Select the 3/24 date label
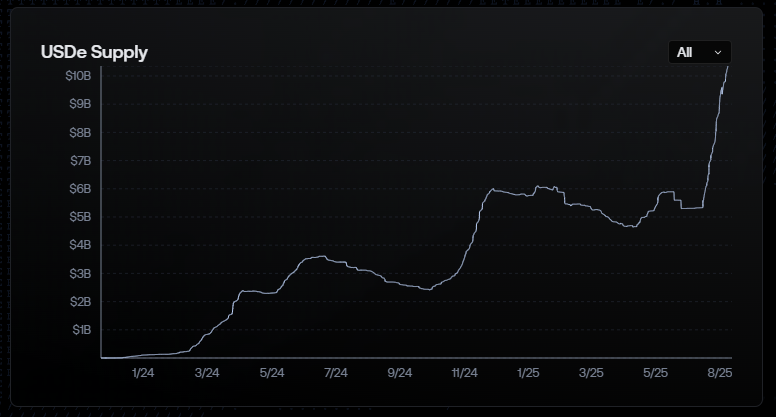 click(x=207, y=373)
